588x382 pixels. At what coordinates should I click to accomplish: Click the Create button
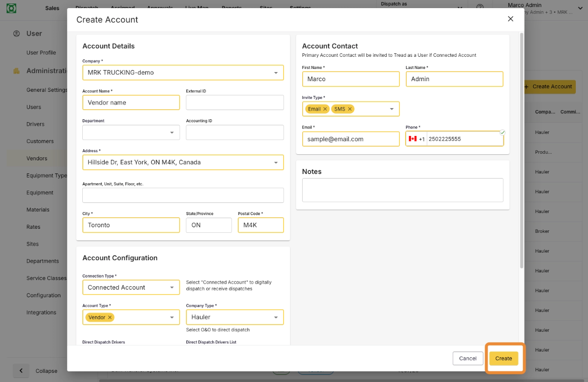pyautogui.click(x=503, y=358)
